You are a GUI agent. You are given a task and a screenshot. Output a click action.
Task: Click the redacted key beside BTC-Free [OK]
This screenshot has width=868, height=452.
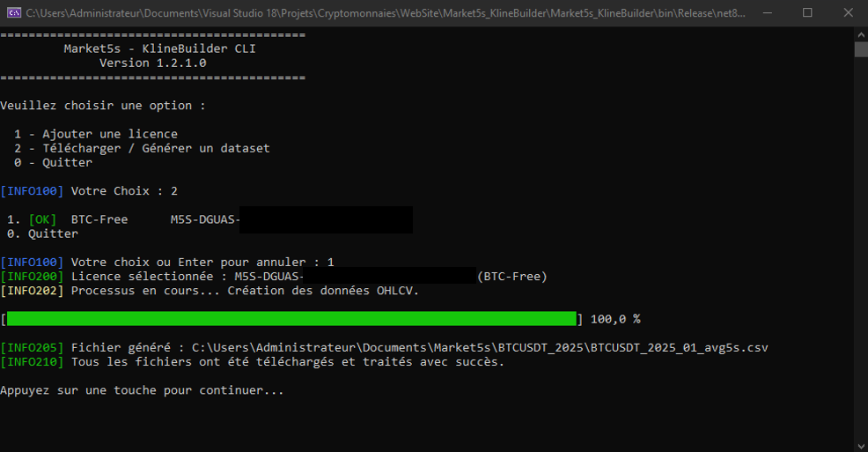[325, 219]
